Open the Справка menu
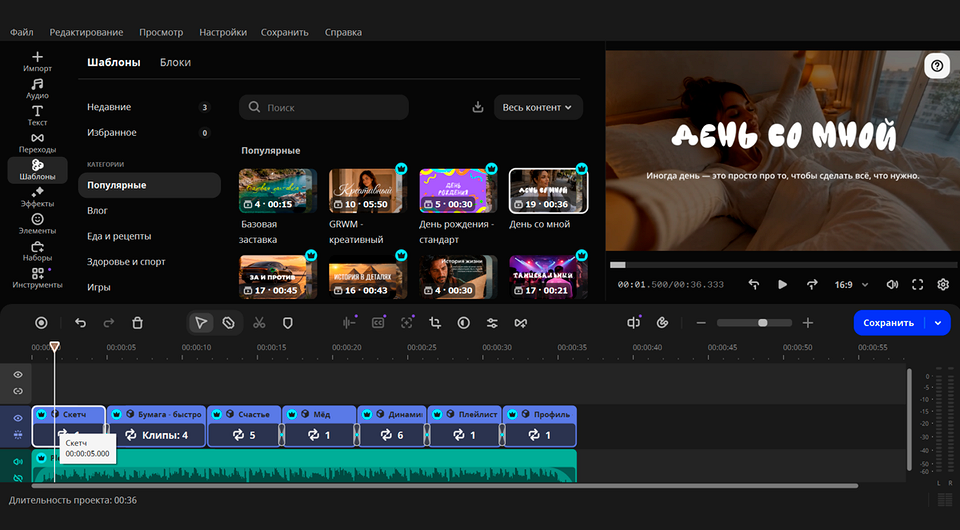Viewport: 960px width, 530px height. coord(343,32)
